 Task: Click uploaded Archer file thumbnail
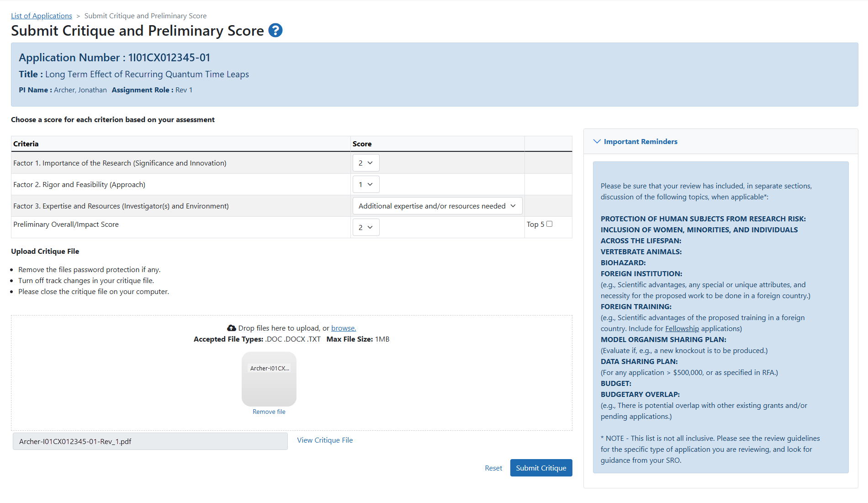pyautogui.click(x=269, y=379)
